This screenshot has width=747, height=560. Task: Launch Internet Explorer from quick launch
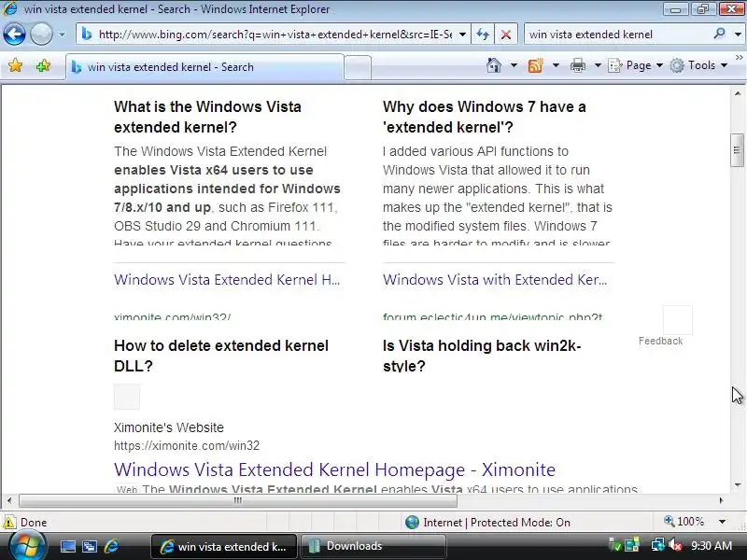[111, 546]
